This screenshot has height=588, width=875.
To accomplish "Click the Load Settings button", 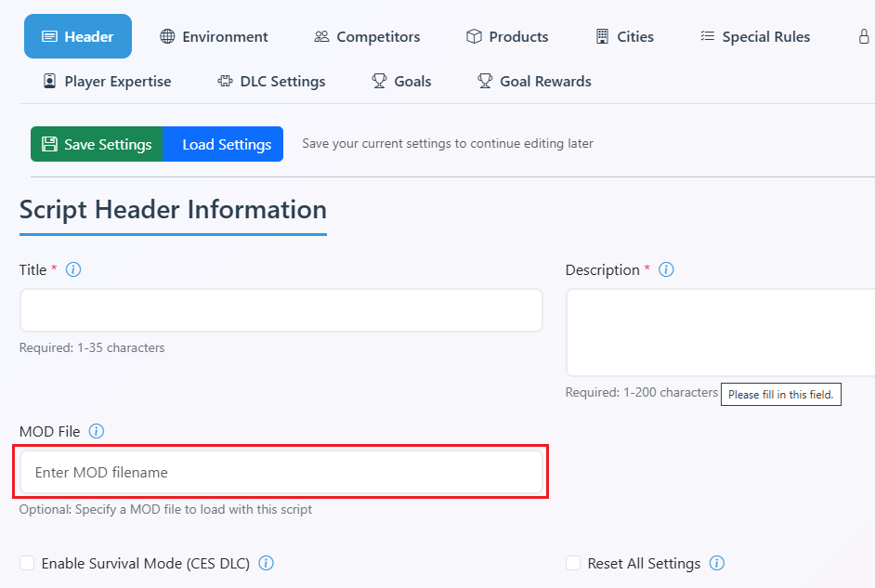I will tap(223, 144).
